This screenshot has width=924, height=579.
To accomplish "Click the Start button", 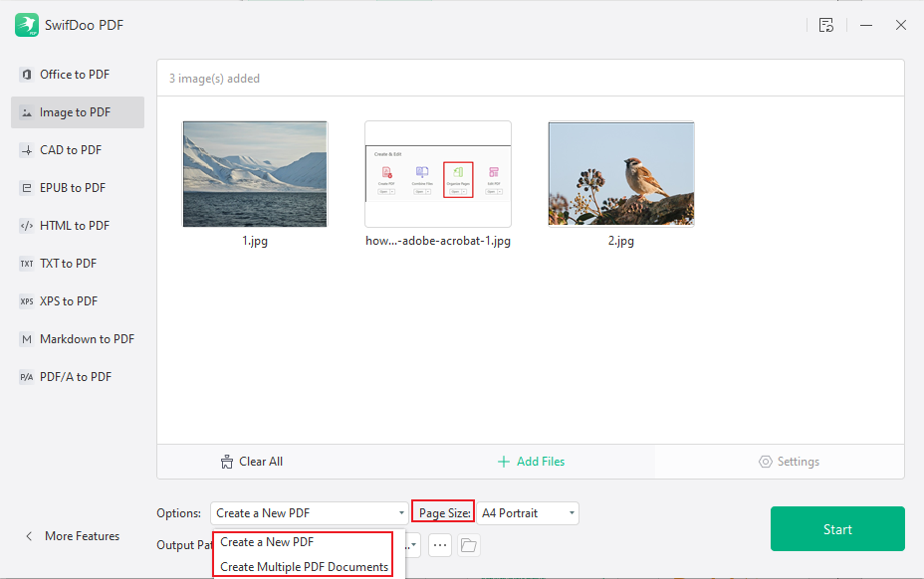I will click(x=837, y=528).
